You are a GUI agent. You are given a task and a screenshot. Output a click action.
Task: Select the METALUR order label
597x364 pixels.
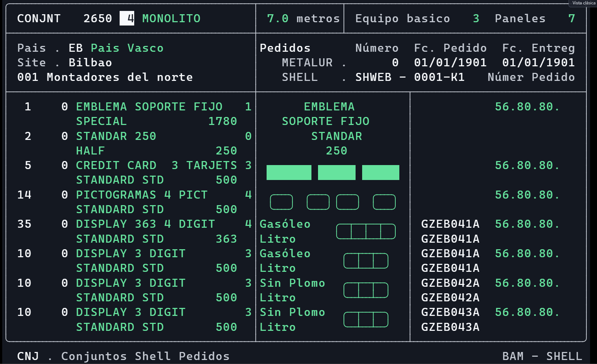click(307, 63)
